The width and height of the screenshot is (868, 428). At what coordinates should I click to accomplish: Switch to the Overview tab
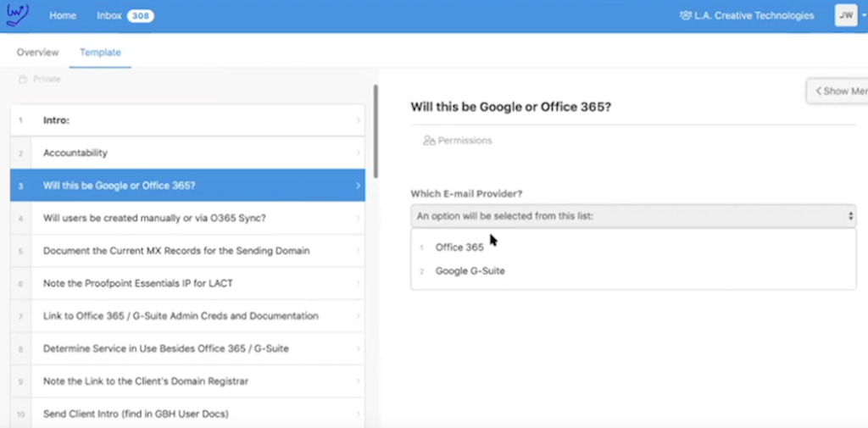[37, 52]
